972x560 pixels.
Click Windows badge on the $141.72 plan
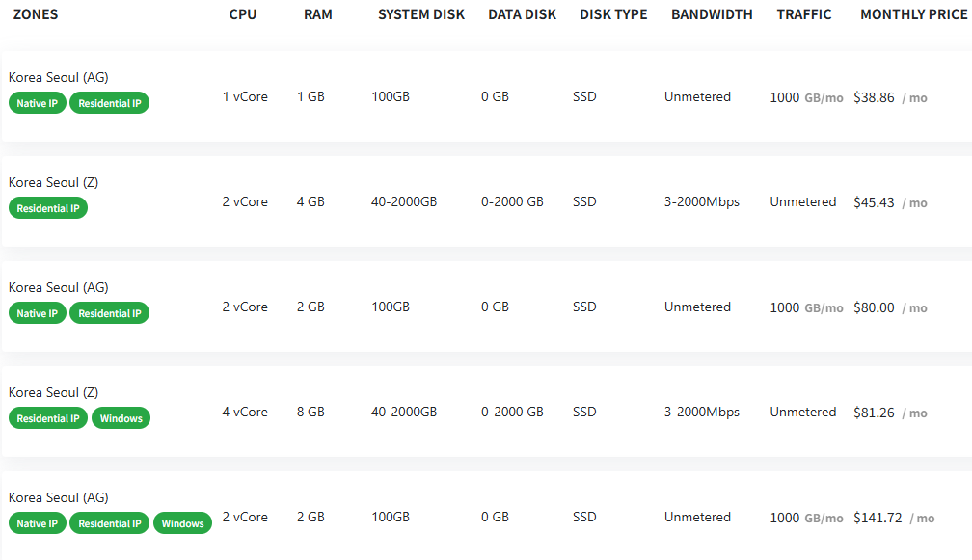coord(182,523)
